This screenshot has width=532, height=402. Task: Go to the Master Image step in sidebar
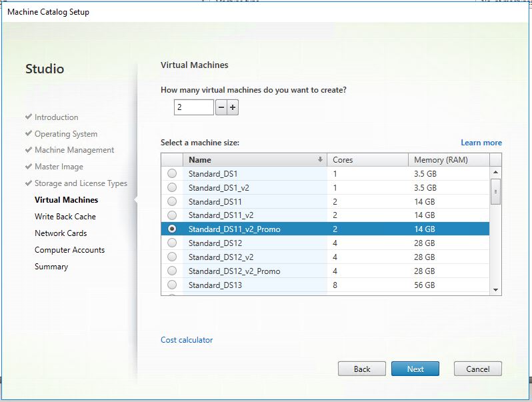point(59,167)
